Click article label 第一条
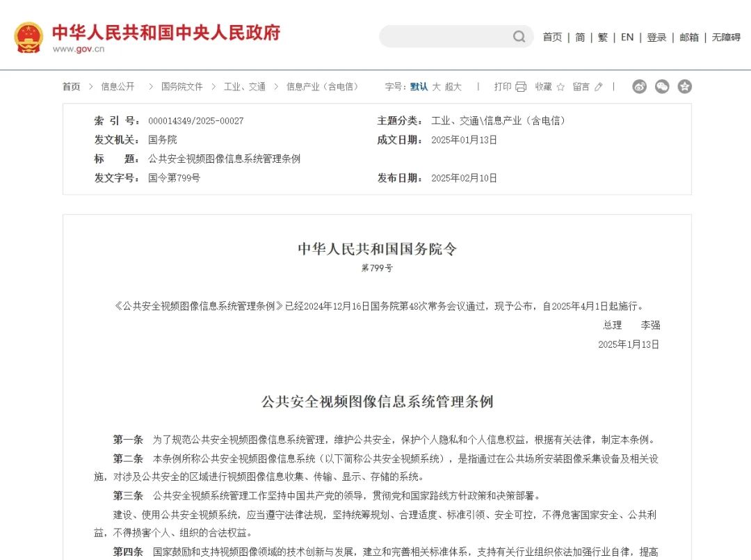This screenshot has height=560, width=751. [x=129, y=440]
